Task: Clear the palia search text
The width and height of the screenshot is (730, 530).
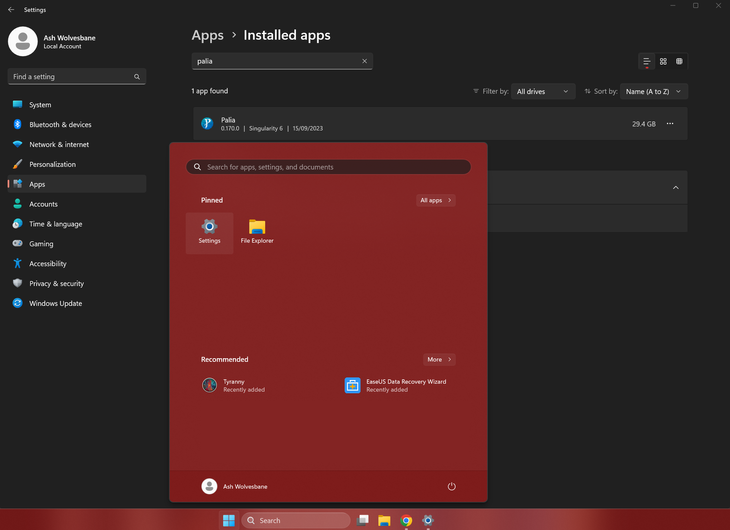Action: coord(365,61)
